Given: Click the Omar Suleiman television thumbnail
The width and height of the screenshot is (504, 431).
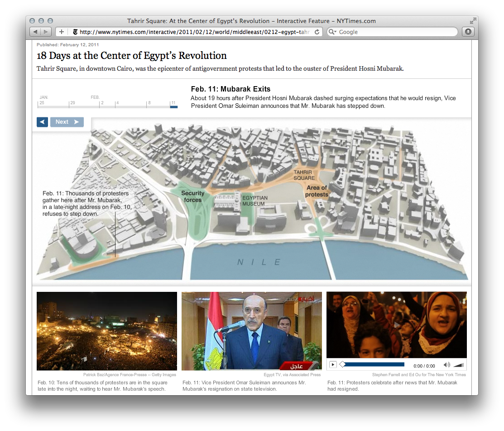Looking at the screenshot, I should tap(252, 331).
